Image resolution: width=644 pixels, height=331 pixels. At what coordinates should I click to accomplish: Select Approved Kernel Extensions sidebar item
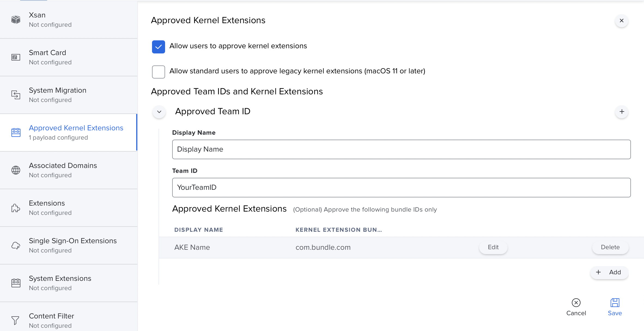[x=76, y=133]
